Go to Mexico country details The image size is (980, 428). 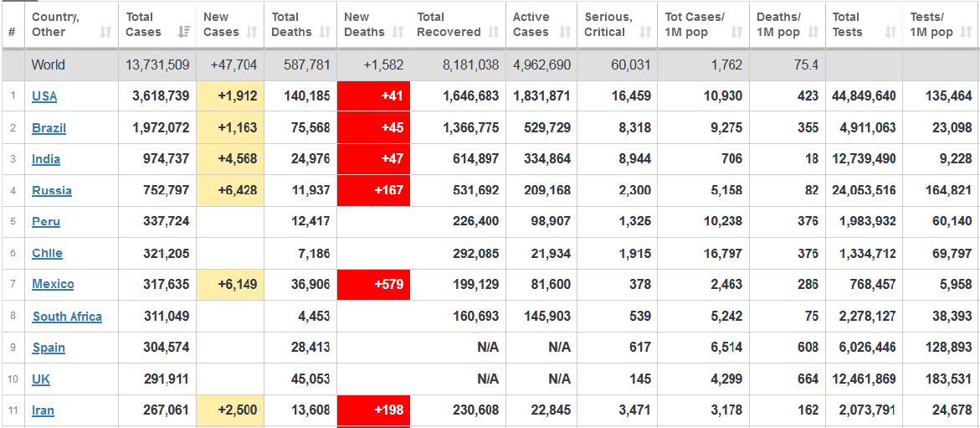pos(53,285)
